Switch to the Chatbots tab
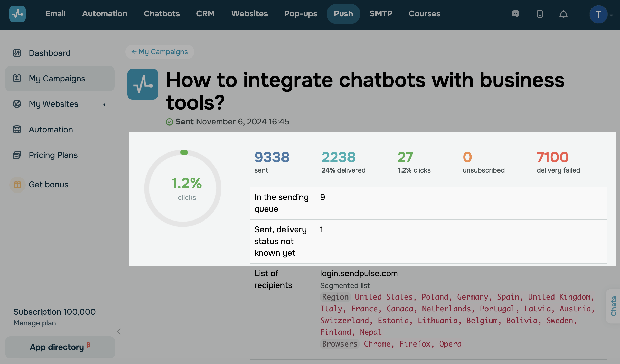620x364 pixels. tap(162, 14)
